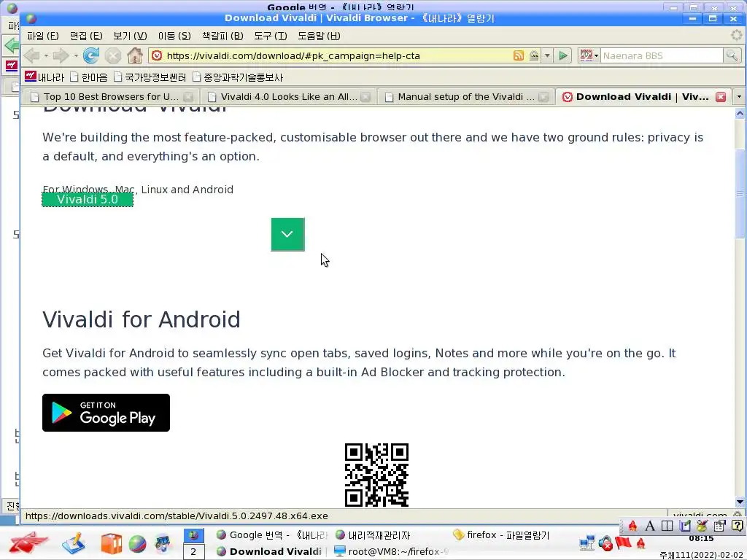Image resolution: width=747 pixels, height=560 pixels.
Task: Go to the Home page
Action: click(135, 55)
